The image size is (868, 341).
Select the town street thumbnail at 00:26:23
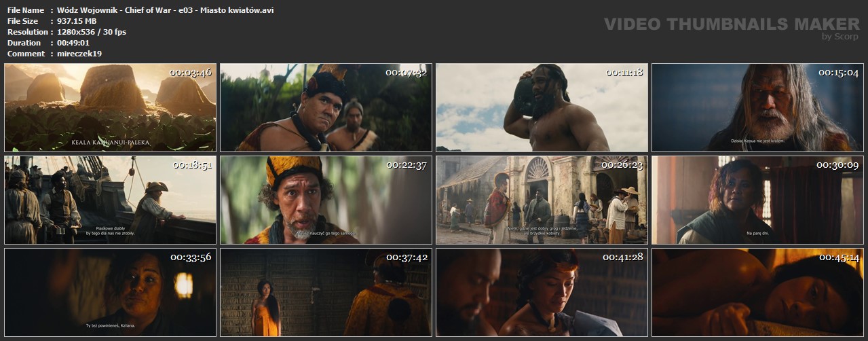tap(542, 200)
